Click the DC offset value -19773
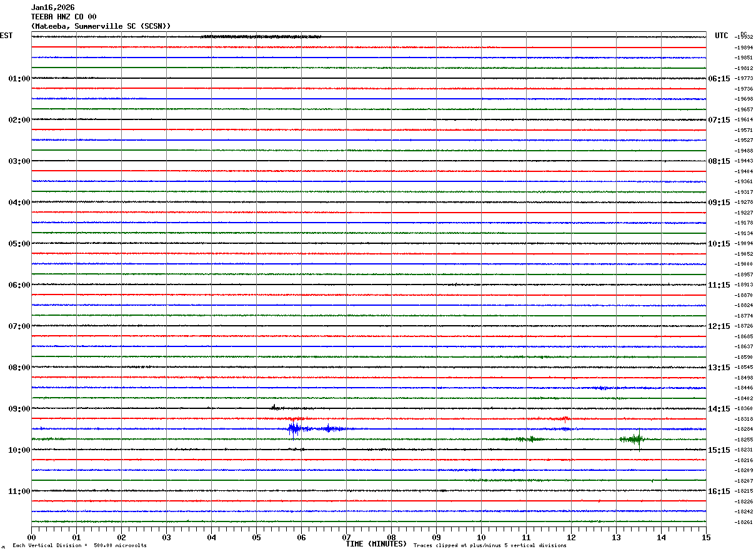The image size is (756, 554). coord(744,79)
